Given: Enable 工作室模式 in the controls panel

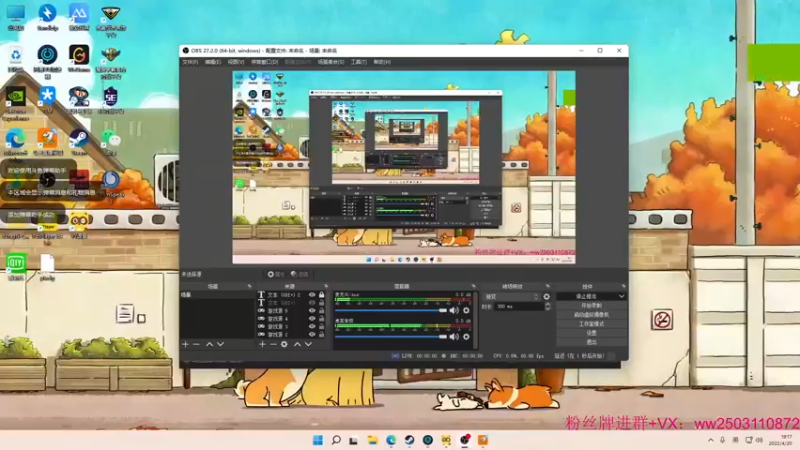Looking at the screenshot, I should tap(591, 324).
